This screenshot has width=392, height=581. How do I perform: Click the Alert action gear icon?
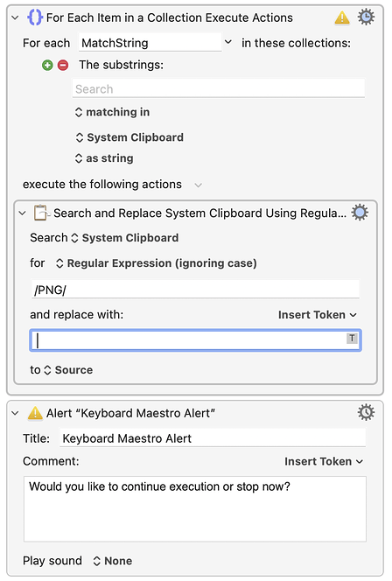pos(366,412)
